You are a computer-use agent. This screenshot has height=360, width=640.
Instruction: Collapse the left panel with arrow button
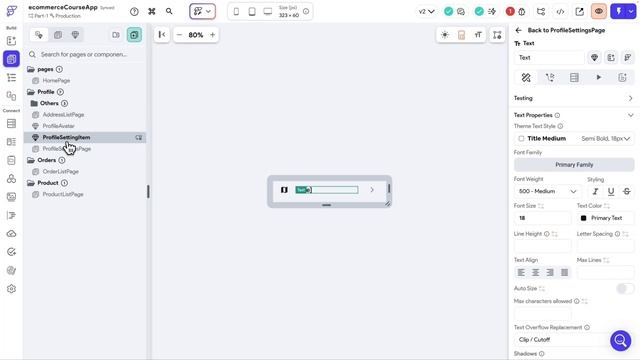point(162,35)
